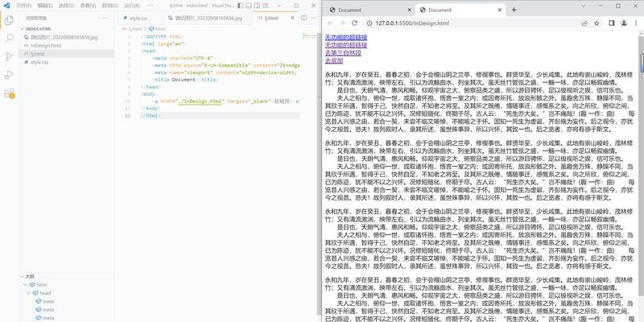Screen dimensions: 644x322
Task: Click the 去底部 link
Action: pos(334,61)
